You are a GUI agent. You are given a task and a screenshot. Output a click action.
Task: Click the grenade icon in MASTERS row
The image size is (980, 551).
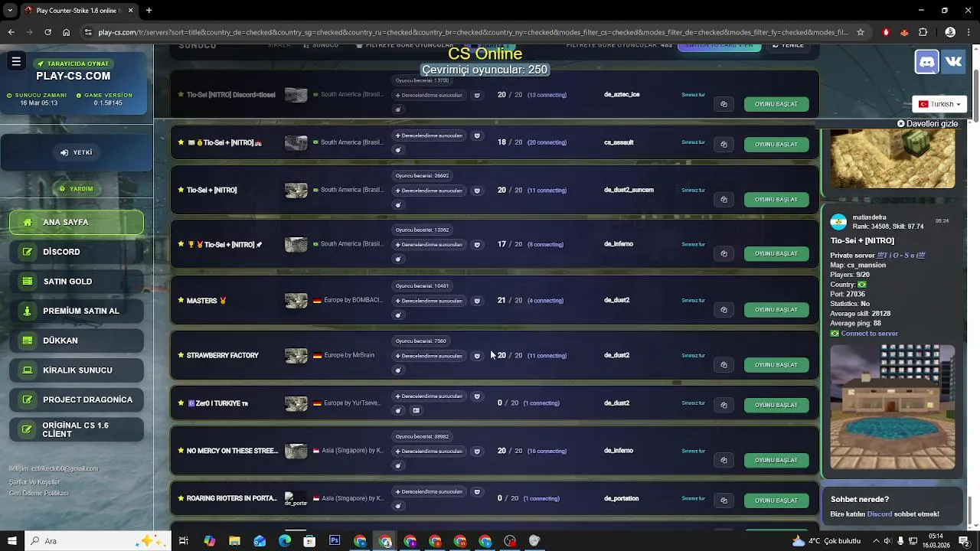pyautogui.click(x=398, y=315)
